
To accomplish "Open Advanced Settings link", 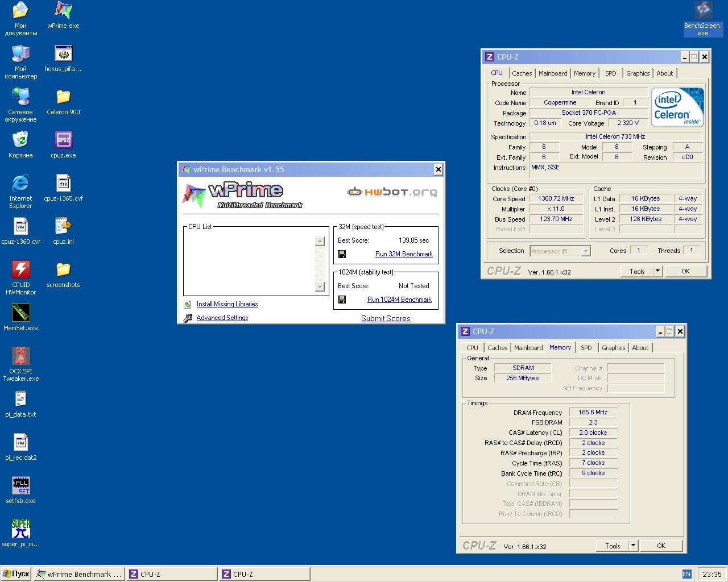I will click(x=222, y=318).
